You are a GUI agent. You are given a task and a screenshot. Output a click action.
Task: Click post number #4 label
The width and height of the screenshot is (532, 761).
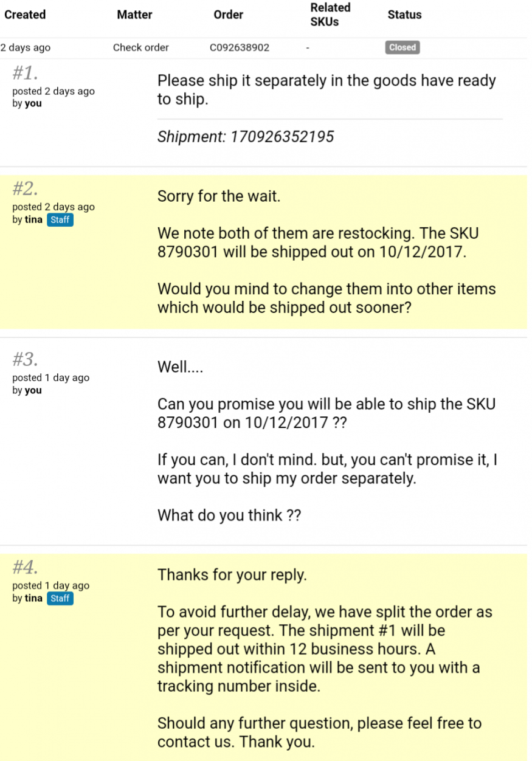pos(26,568)
